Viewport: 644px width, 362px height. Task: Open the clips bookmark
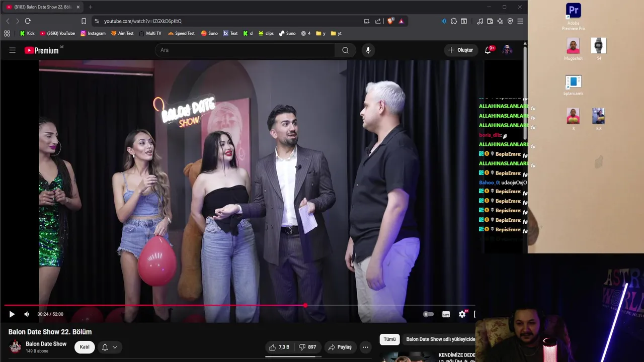coord(266,33)
